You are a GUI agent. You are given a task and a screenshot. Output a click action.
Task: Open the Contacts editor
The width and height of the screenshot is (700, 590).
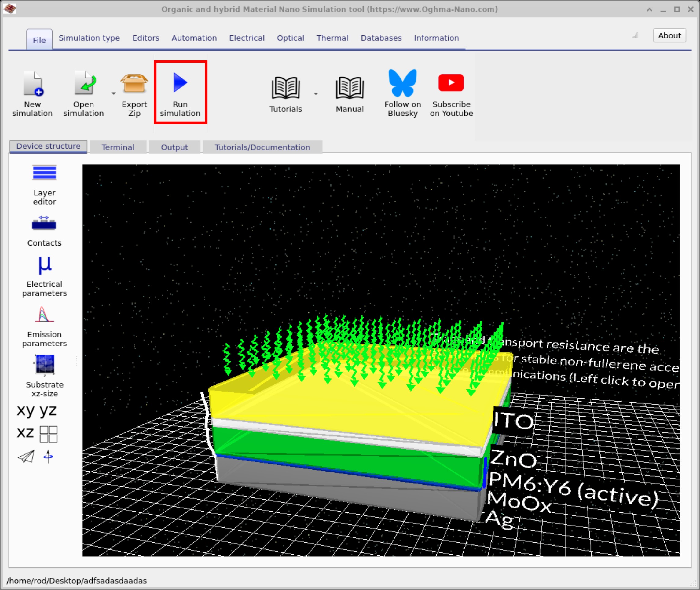pos(44,224)
